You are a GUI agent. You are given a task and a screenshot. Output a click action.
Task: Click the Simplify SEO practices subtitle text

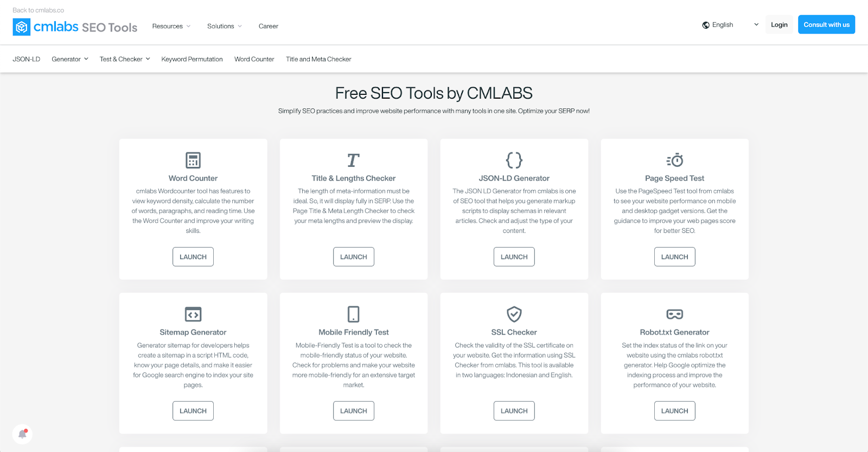click(434, 111)
